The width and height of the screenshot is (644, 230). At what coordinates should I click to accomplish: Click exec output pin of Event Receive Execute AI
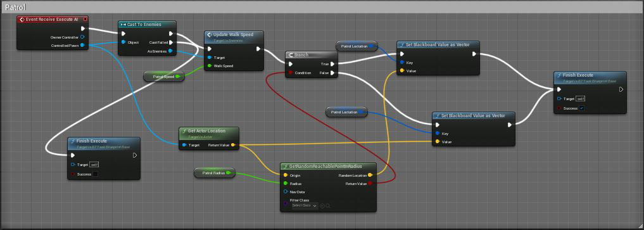point(83,29)
